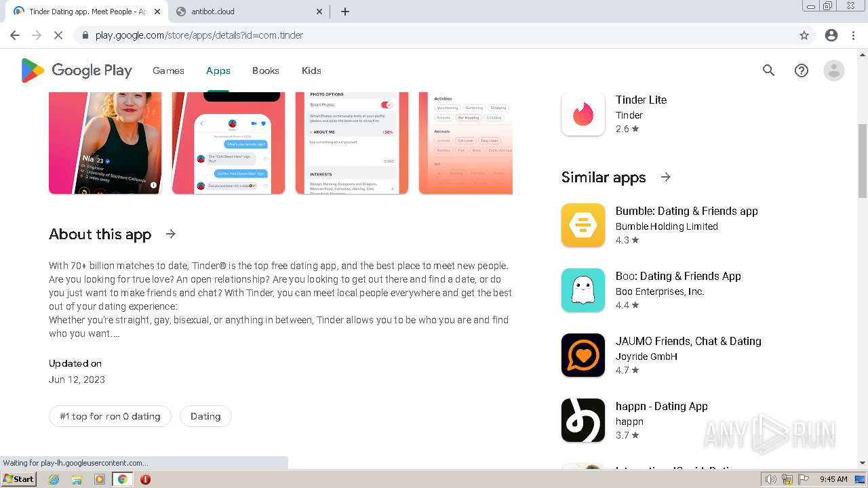Click the Play Store search icon
Screen dimensions: 868x488
coord(768,70)
